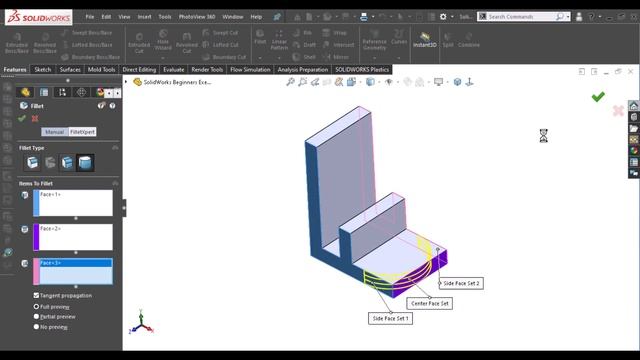Image resolution: width=640 pixels, height=360 pixels.
Task: Collapse the PropertyManager panel side handle
Action: [x=124, y=208]
